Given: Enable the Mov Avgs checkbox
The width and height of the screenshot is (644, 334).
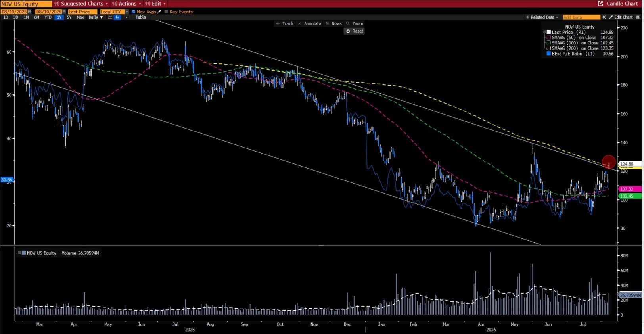Looking at the screenshot, I should coord(133,12).
